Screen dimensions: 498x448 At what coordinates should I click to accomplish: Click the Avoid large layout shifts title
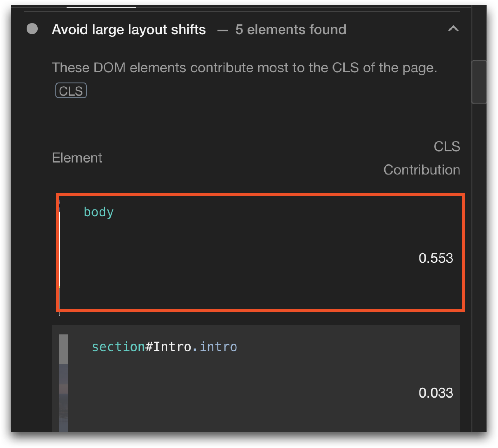click(129, 30)
